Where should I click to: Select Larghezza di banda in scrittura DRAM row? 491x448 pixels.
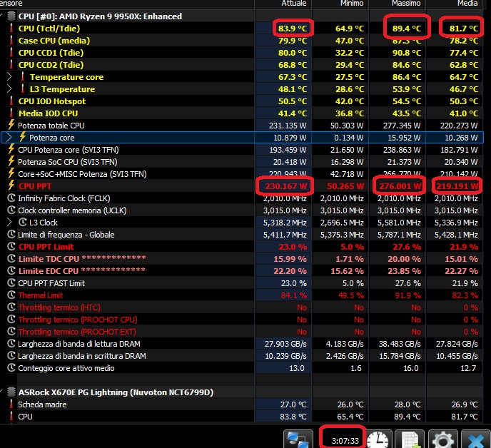242,356
